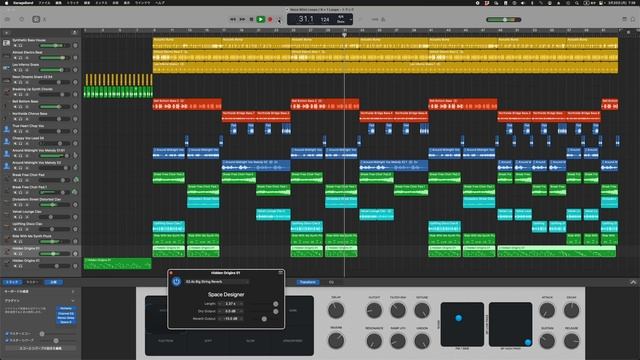The image size is (640, 360).
Task: Click the DELAY knob in Smart Controls
Action: 336,311
